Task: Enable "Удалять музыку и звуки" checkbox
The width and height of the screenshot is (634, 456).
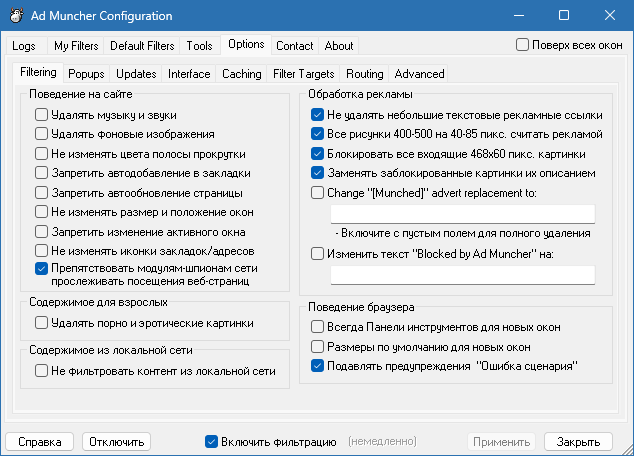Action: tap(41, 115)
